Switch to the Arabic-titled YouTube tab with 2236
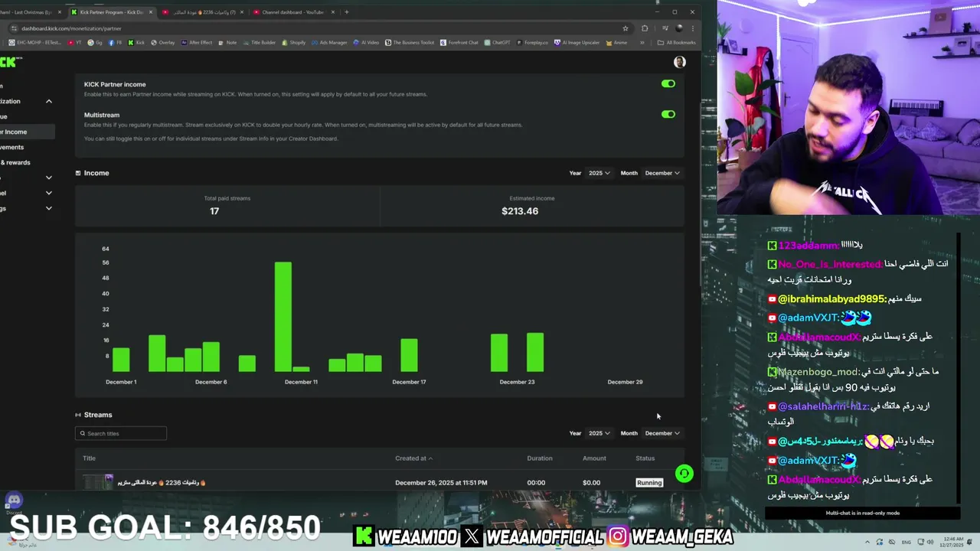Viewport: 980px width, 551px height. point(203,12)
